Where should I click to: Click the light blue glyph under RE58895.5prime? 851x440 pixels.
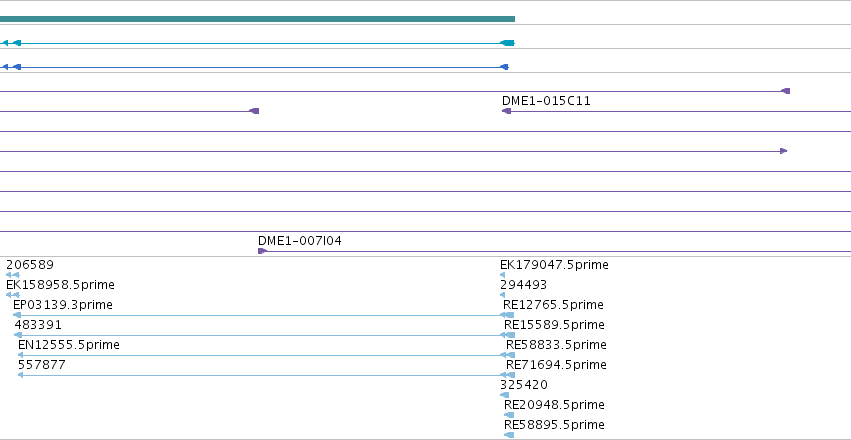[x=509, y=435]
